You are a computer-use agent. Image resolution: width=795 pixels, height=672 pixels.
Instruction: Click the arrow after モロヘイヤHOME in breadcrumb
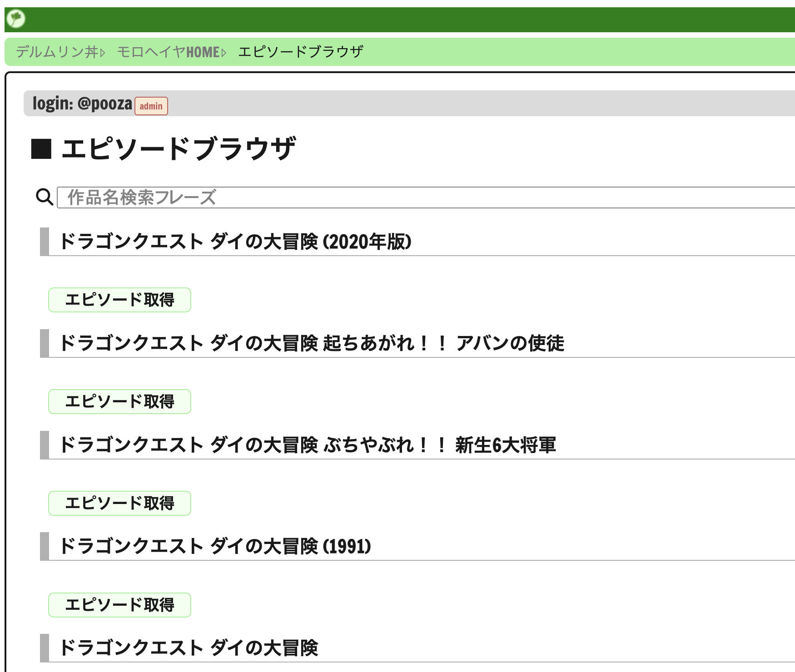pyautogui.click(x=224, y=53)
